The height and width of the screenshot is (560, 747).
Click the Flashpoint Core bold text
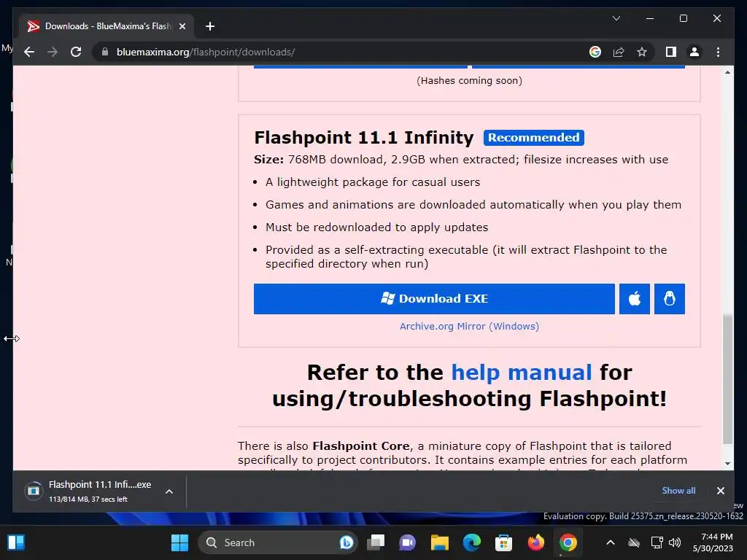coord(360,446)
